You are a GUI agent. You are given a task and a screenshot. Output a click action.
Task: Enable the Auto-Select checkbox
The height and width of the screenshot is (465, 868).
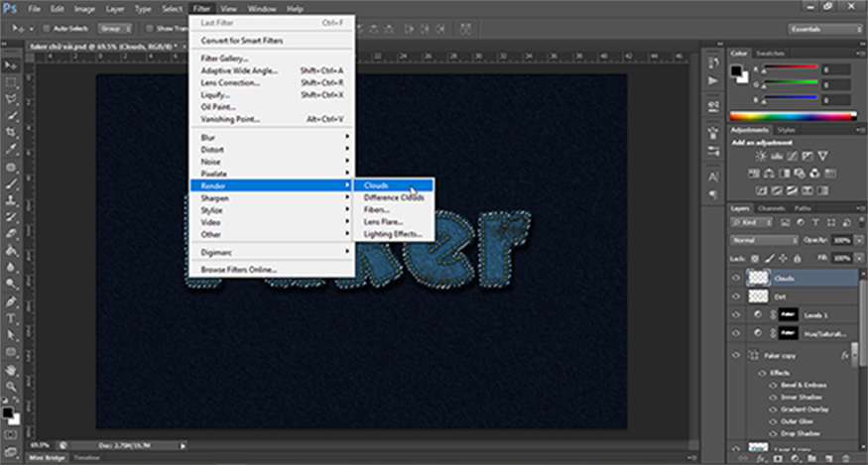[x=48, y=29]
